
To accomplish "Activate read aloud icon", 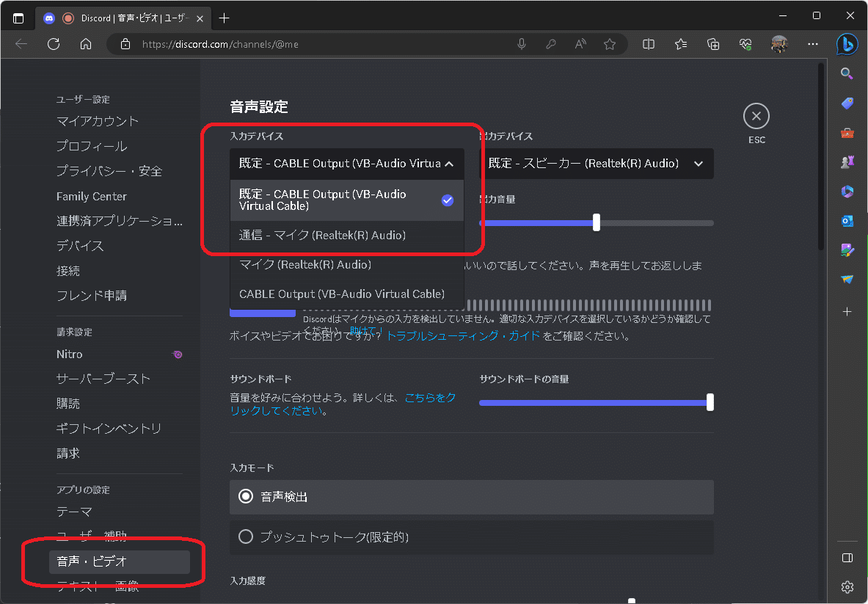I will 580,44.
